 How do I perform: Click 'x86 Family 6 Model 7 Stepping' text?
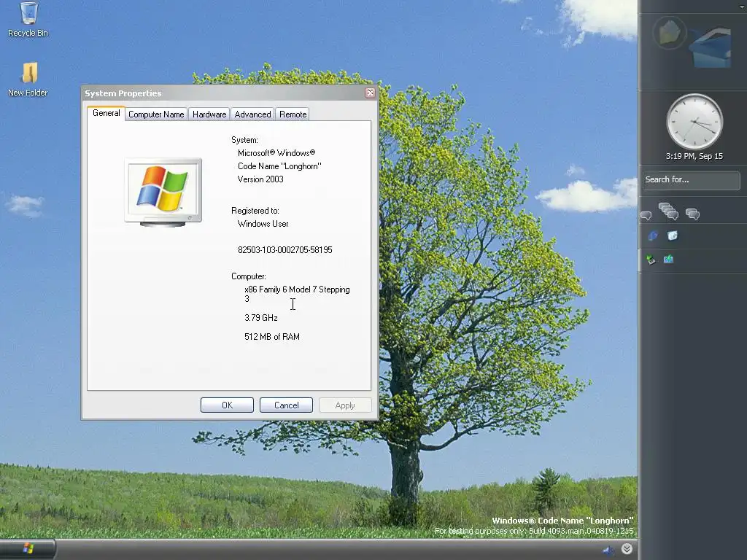tap(298, 289)
